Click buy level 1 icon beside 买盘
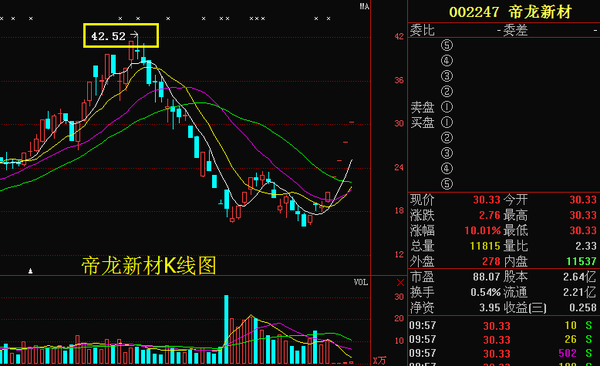Screen dimensions: 600x366 coord(447,123)
